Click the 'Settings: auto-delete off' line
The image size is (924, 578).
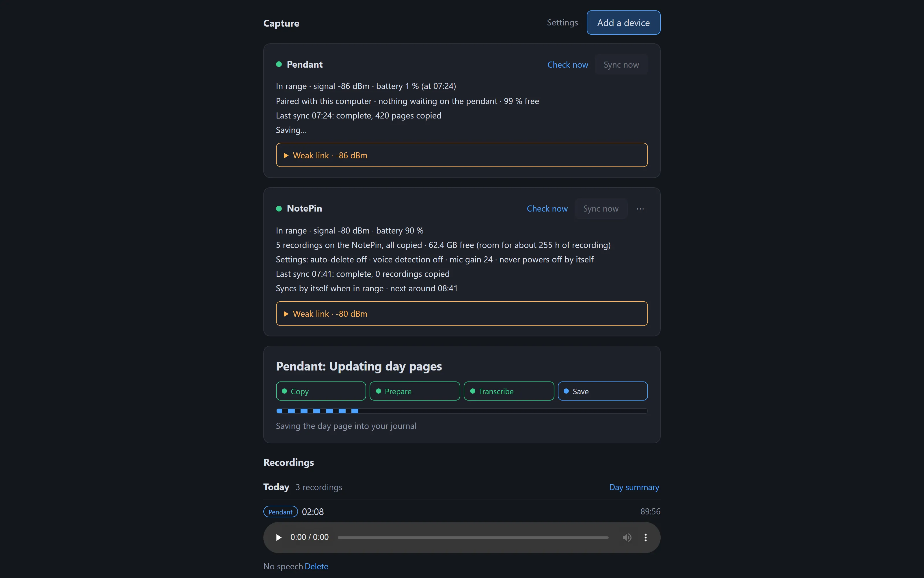coord(435,259)
